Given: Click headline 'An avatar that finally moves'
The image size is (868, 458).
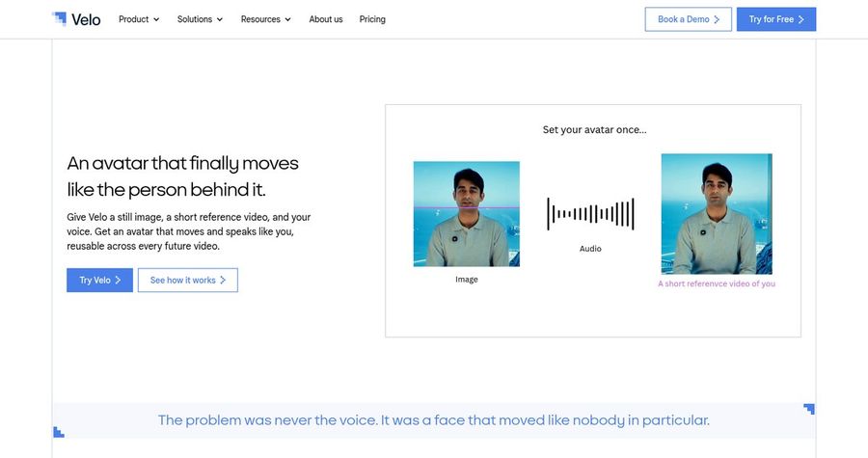Looking at the screenshot, I should pyautogui.click(x=182, y=164).
